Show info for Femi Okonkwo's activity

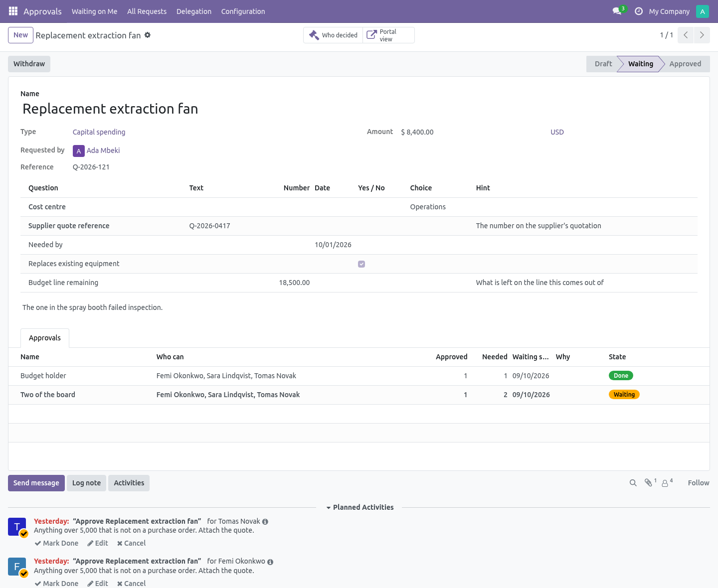click(270, 562)
